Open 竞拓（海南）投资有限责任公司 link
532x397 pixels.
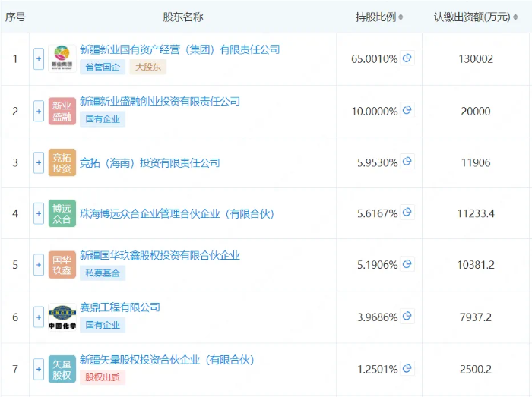pyautogui.click(x=150, y=163)
